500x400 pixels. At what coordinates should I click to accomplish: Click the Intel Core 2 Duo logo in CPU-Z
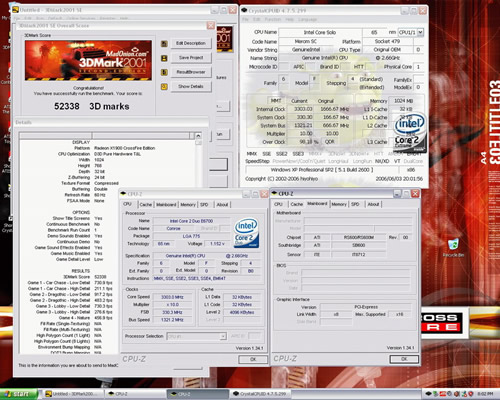click(246, 233)
